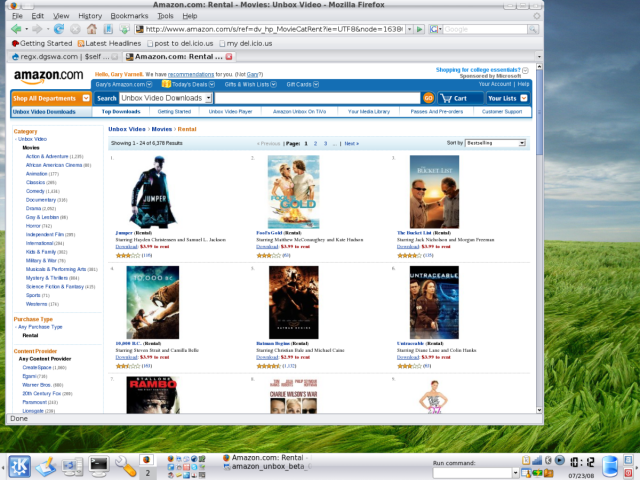Open the Bookmarks menu
Viewport: 640px width, 480px height.
(x=129, y=16)
